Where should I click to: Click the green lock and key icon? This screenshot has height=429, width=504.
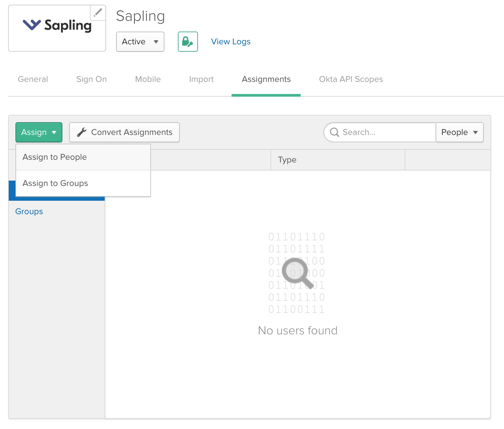pyautogui.click(x=188, y=42)
